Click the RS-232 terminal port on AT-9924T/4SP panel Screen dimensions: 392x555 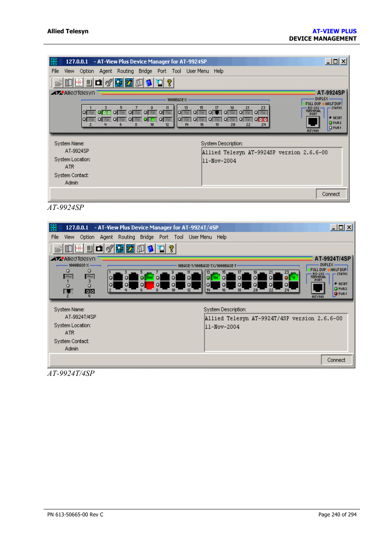[x=318, y=288]
